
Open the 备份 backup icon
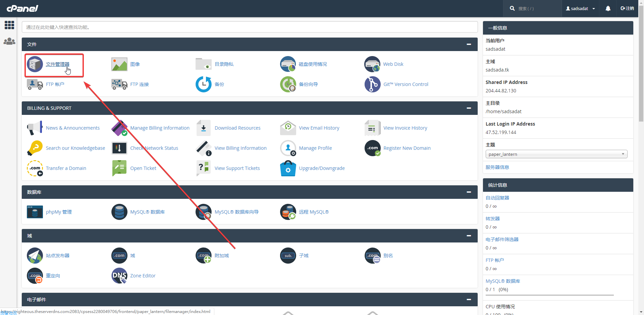(204, 84)
